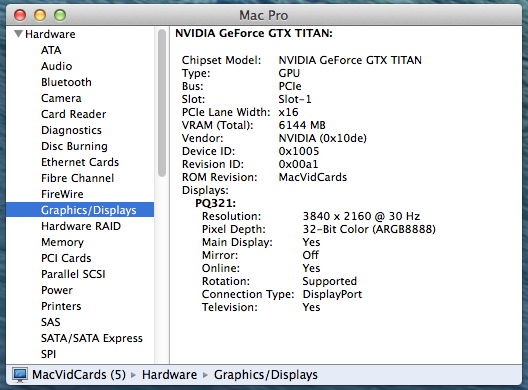Click Hardware in the bottom path bar
528x390 pixels.
click(x=169, y=375)
